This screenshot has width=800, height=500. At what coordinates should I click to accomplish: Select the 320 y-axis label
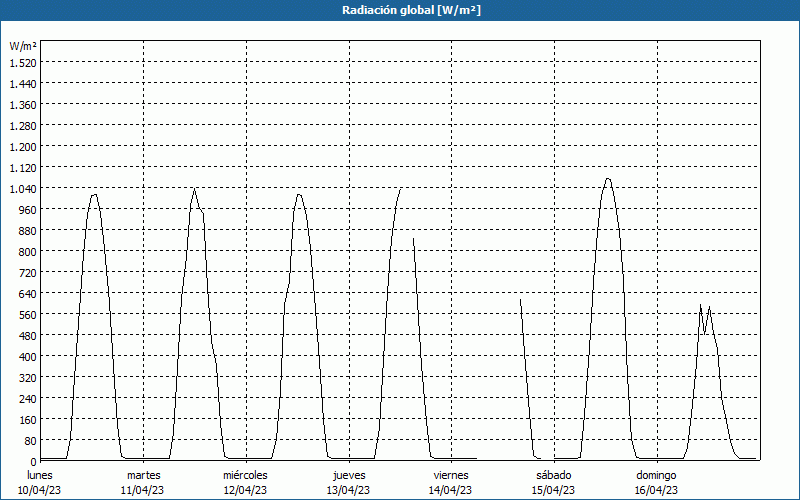pyautogui.click(x=28, y=378)
